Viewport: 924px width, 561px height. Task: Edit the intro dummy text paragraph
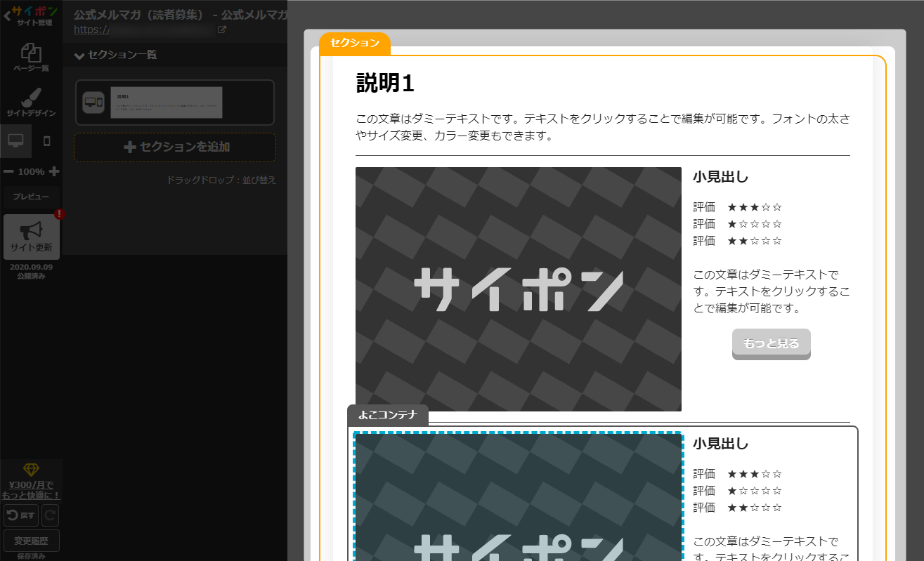coord(603,127)
